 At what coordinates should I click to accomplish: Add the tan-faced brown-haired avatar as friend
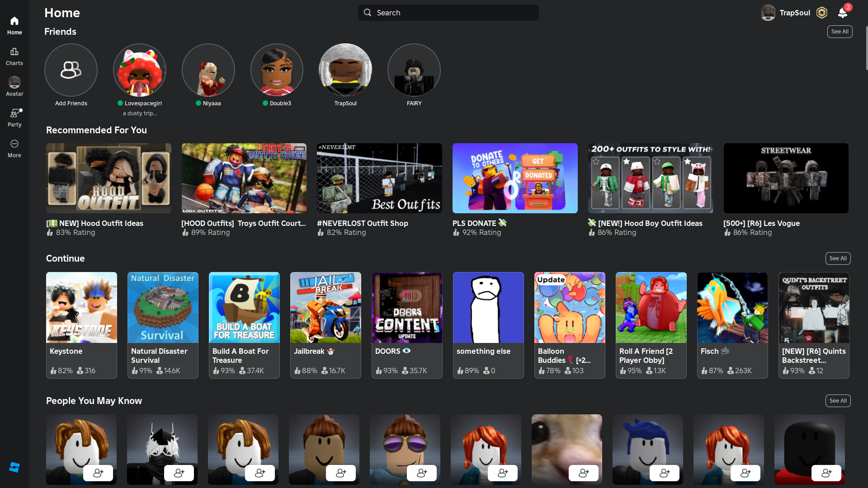[x=341, y=473]
